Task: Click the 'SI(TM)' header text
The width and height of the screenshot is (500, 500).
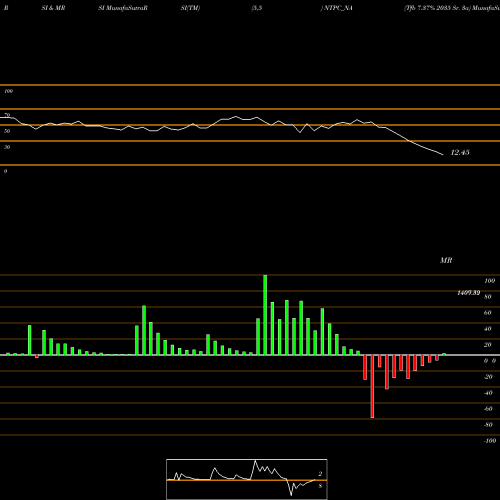Action: tap(190, 8)
